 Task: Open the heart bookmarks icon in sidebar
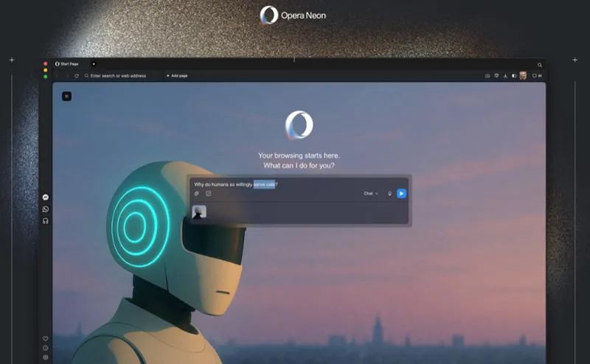pos(46,338)
